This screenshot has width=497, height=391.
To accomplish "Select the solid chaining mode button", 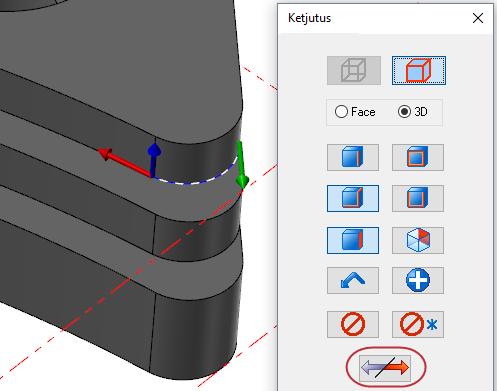I will [x=419, y=70].
